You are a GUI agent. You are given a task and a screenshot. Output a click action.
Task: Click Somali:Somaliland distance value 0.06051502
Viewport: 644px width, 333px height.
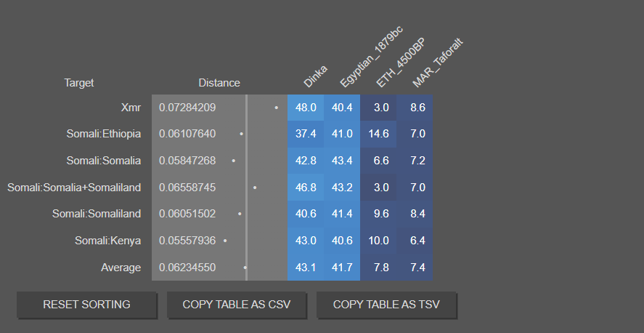tap(187, 214)
